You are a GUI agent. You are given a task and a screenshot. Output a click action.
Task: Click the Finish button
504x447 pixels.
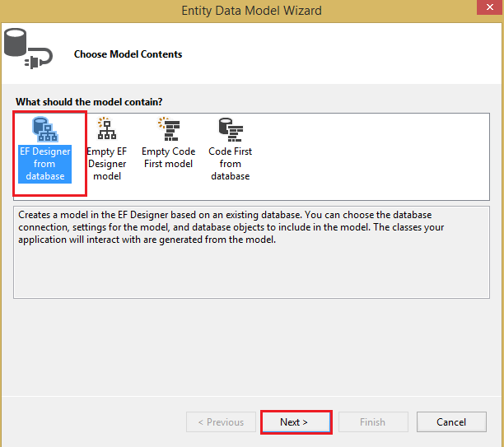pyautogui.click(x=372, y=422)
